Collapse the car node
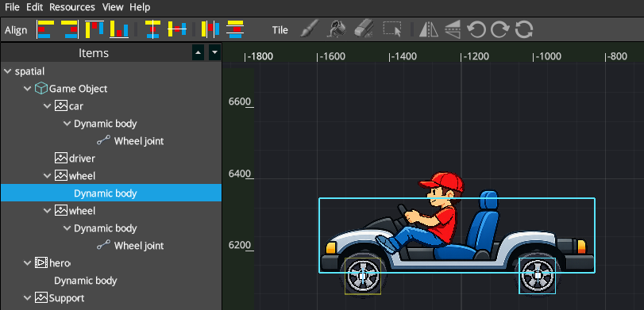The height and width of the screenshot is (310, 644). [47, 106]
